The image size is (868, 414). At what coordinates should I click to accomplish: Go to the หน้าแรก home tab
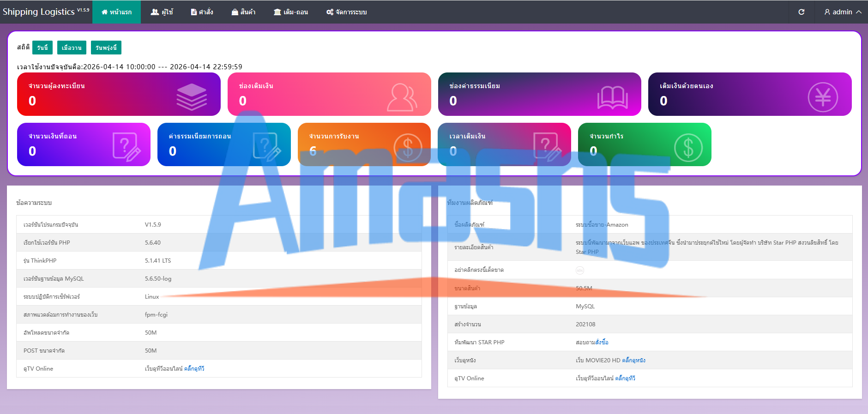116,12
